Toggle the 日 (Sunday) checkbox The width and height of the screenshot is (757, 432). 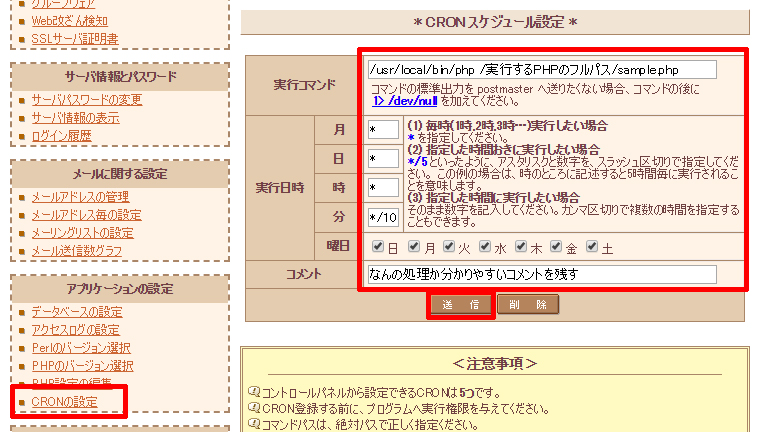point(377,246)
